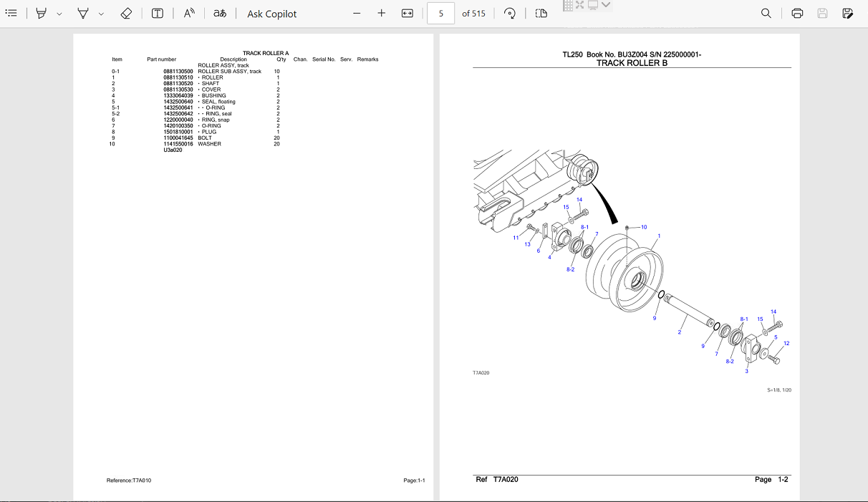
Task: Click part number 1333064039
Action: coord(178,95)
